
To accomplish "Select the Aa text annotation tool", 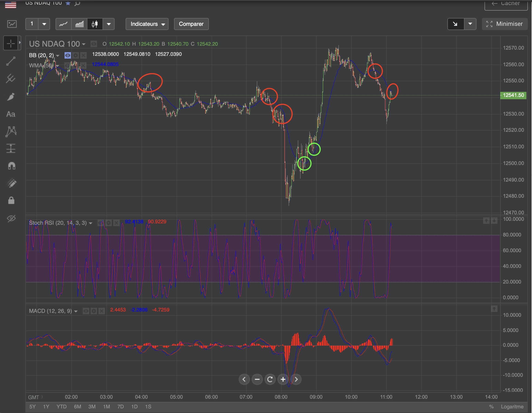I will tap(11, 114).
